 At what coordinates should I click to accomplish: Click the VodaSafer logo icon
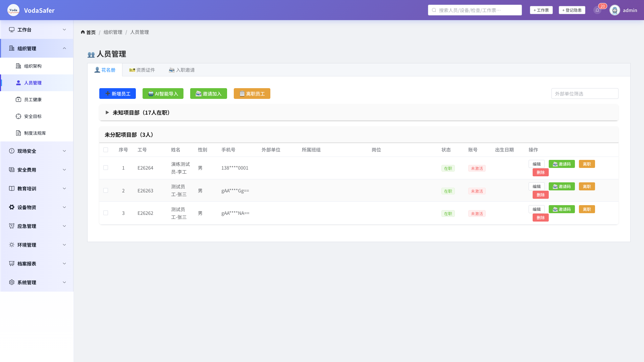[13, 10]
